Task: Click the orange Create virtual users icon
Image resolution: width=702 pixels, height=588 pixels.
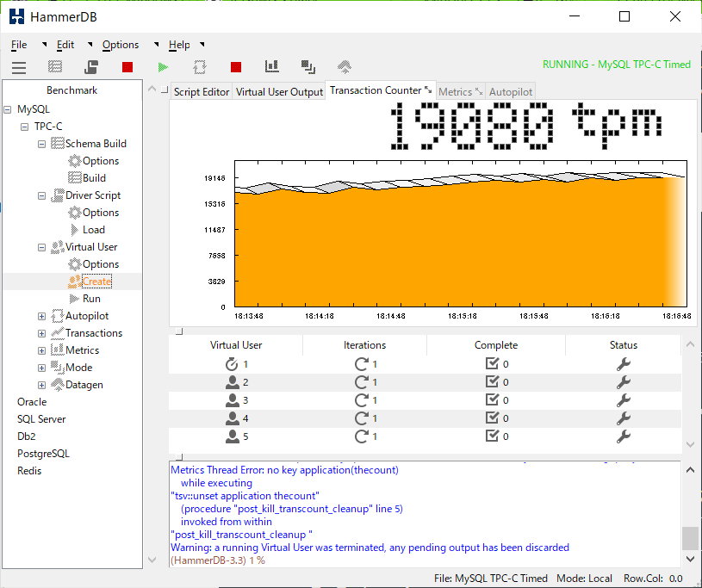Action: (x=74, y=282)
